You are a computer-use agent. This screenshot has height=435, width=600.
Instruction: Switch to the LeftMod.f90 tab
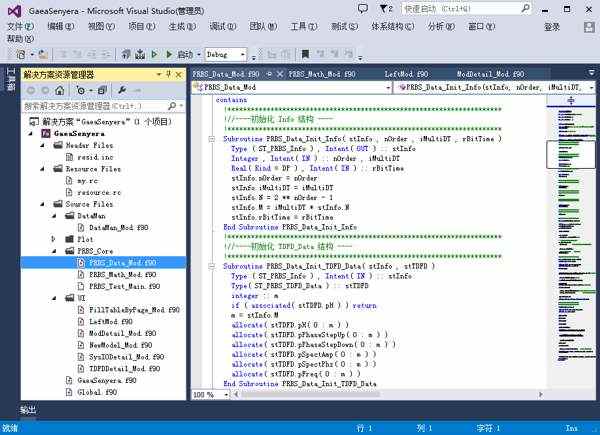pos(406,74)
